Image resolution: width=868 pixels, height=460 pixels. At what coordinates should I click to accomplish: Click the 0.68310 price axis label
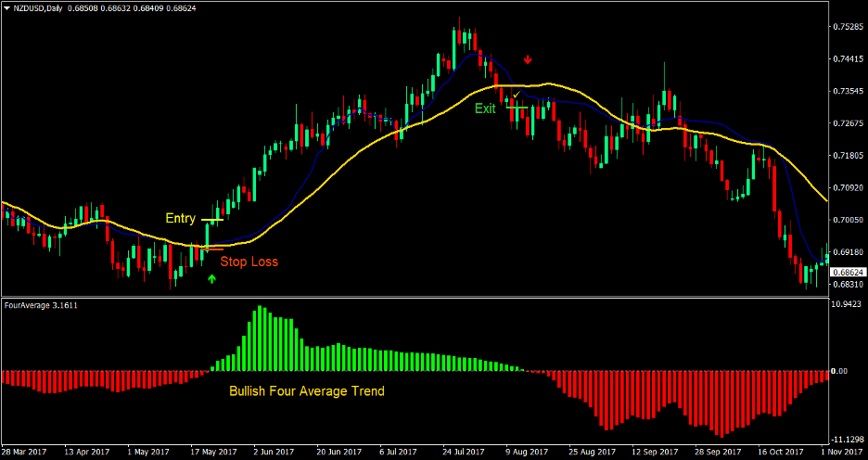(848, 285)
